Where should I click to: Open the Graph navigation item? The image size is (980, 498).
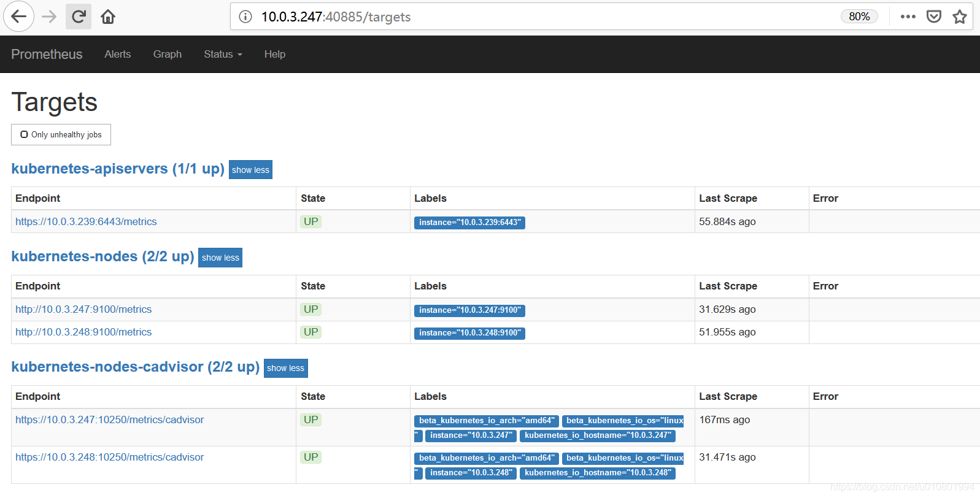point(167,54)
